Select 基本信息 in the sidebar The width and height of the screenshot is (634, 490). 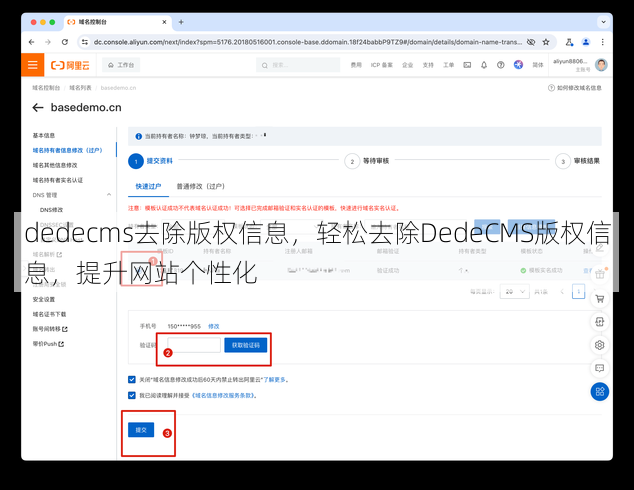pos(44,135)
